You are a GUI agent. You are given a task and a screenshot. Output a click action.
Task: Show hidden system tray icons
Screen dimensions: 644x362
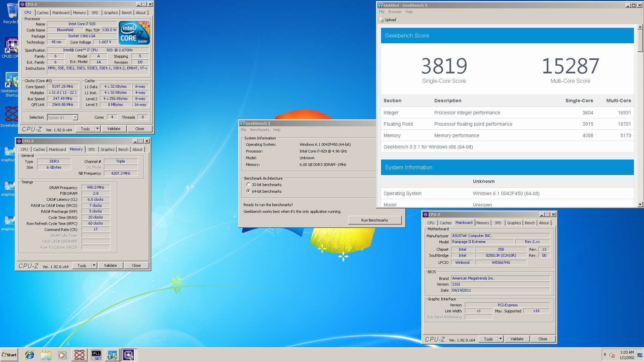(605, 355)
